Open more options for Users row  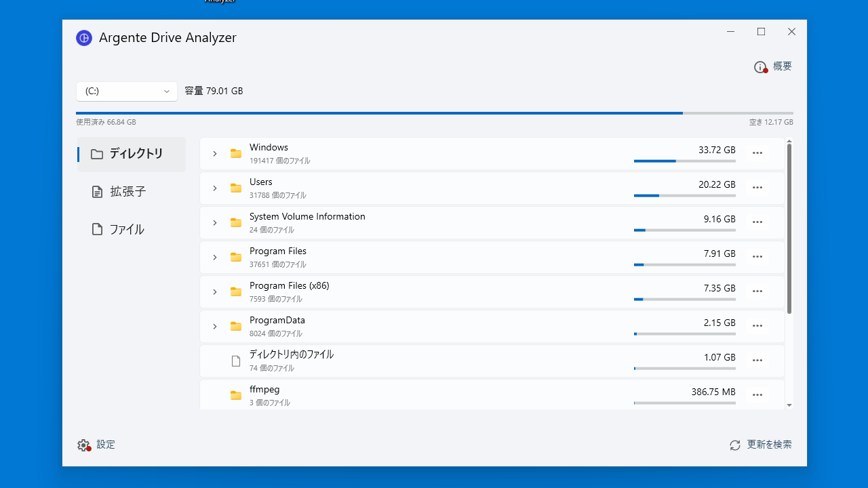(757, 188)
